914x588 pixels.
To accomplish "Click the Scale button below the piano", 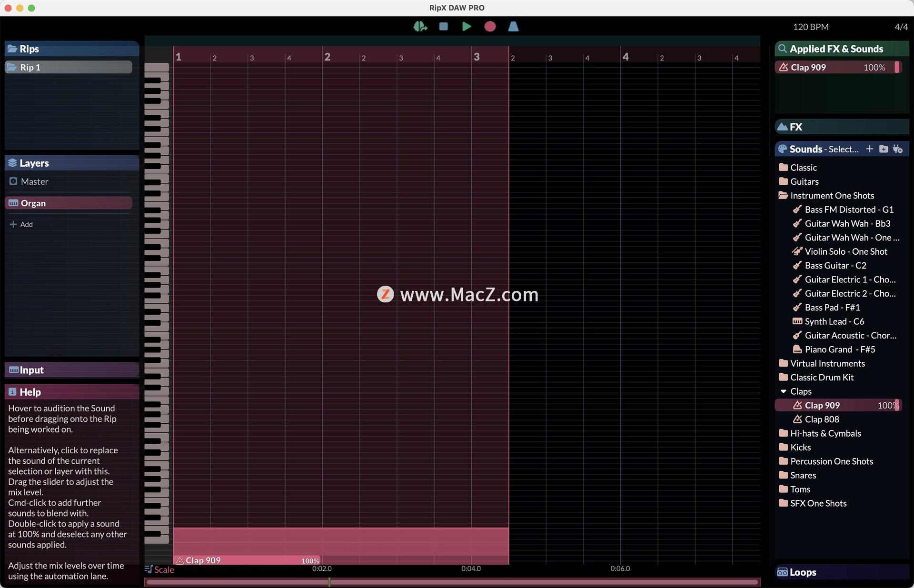I will point(159,569).
